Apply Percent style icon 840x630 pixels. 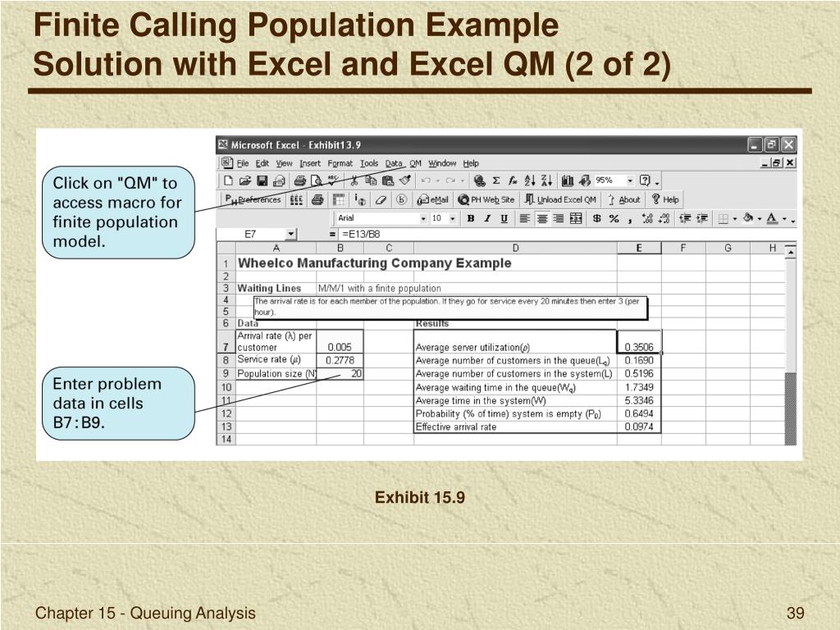614,218
